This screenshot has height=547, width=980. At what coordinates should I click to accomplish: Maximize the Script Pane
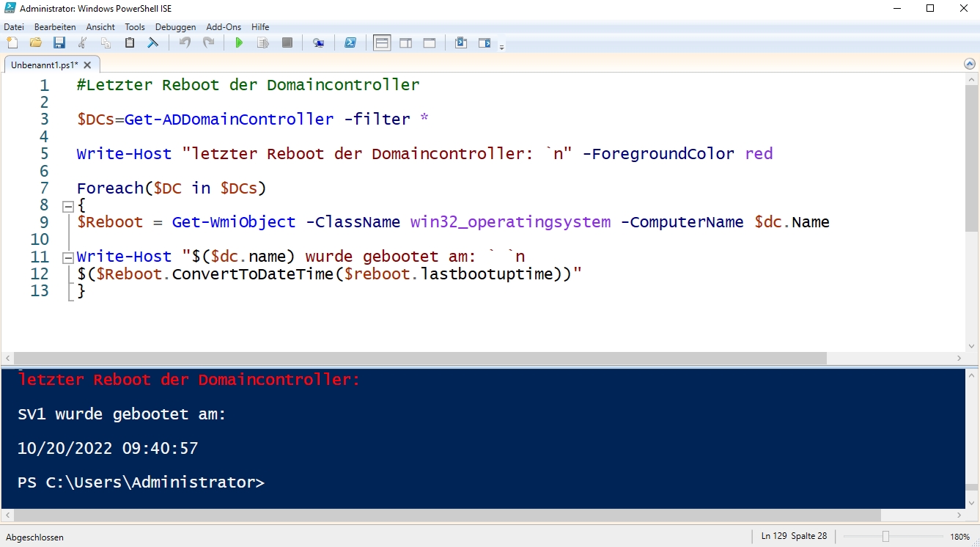click(x=430, y=43)
